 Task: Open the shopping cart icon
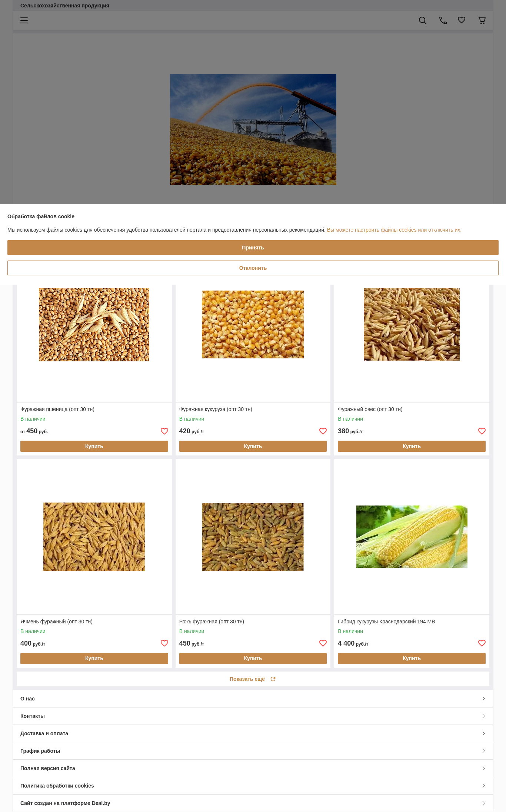[x=482, y=20]
